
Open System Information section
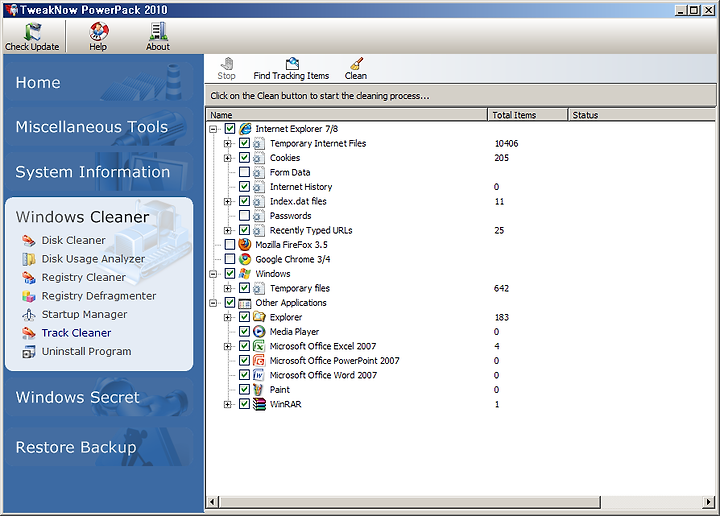coord(99,172)
